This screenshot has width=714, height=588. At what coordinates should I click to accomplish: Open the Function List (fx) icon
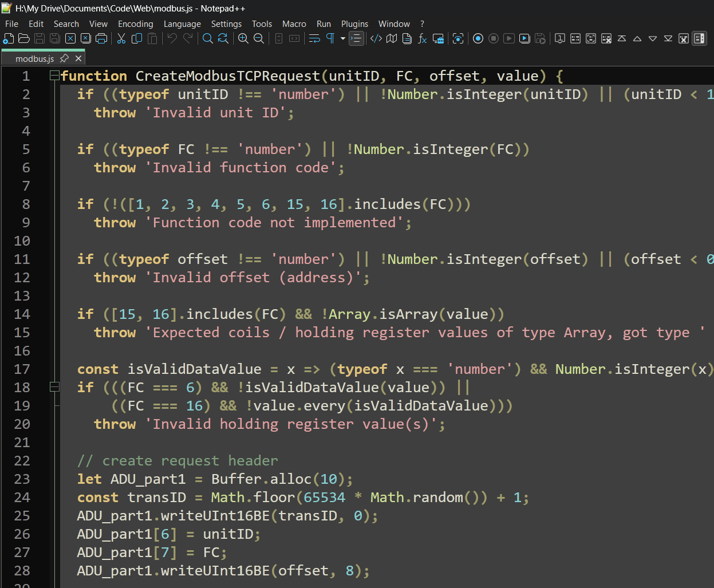pyautogui.click(x=423, y=38)
